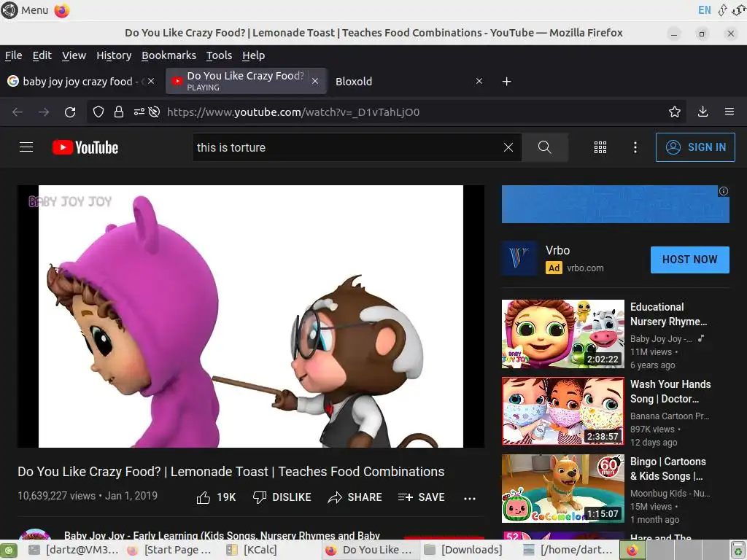The image size is (747, 560).
Task: Click the DISLIKE button
Action: [282, 497]
